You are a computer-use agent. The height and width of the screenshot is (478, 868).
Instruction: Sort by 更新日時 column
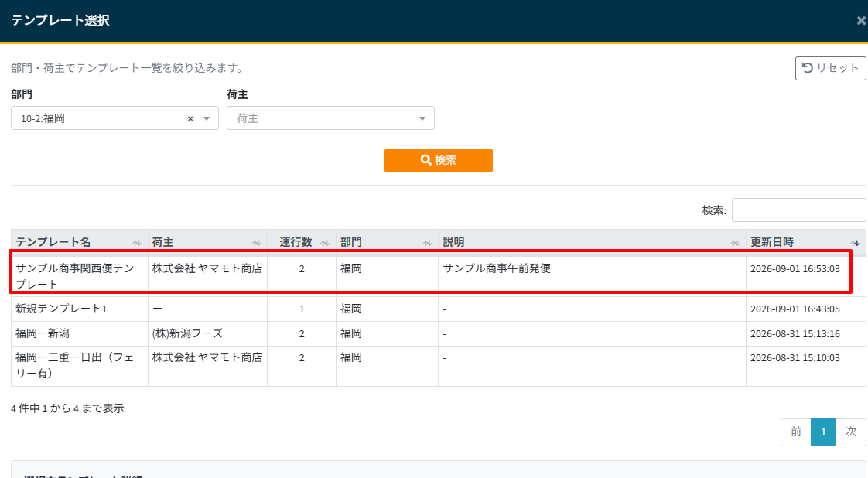pos(805,242)
